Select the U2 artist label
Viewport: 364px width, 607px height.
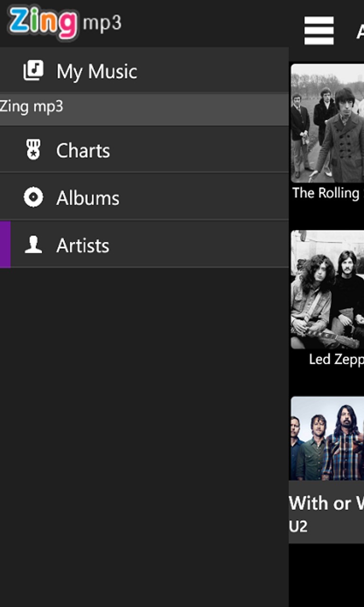pyautogui.click(x=298, y=526)
